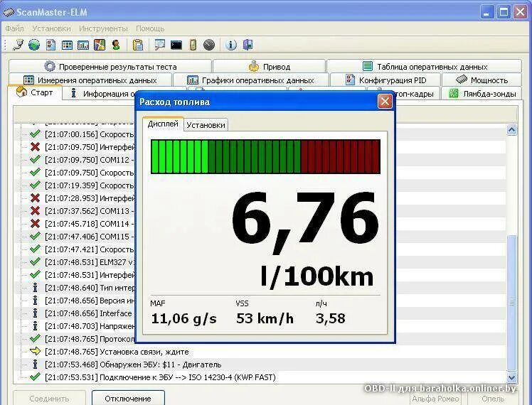Click the handheld device toolbar icon
532x405 pixels.
(x=193, y=45)
